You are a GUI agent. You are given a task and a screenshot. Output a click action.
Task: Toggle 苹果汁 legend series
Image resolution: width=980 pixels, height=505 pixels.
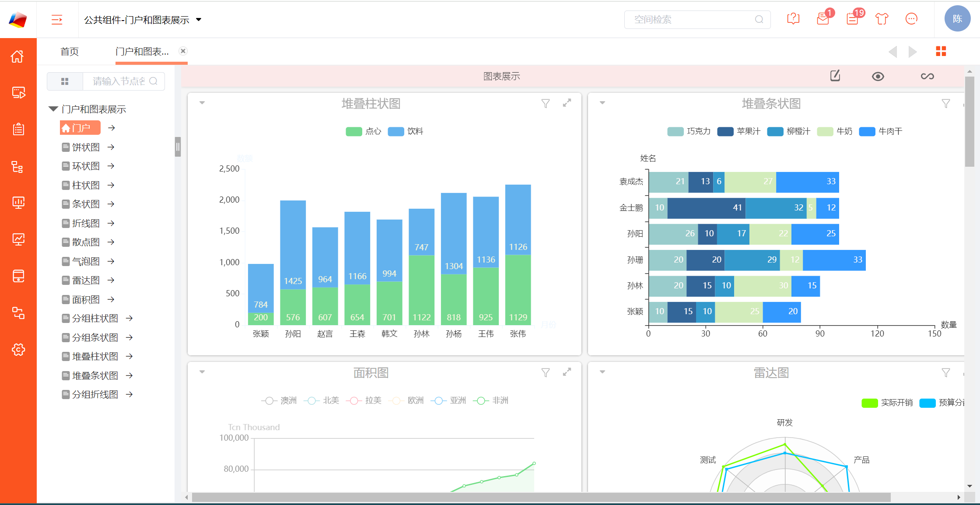click(x=738, y=131)
